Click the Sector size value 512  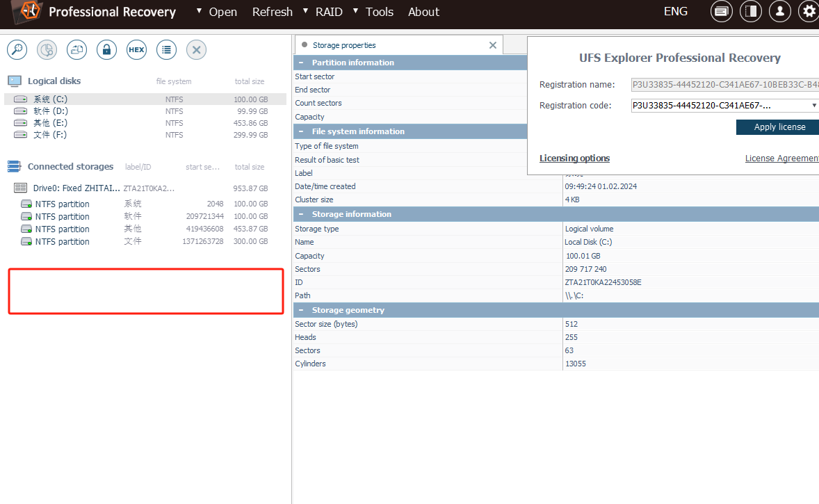coord(571,324)
